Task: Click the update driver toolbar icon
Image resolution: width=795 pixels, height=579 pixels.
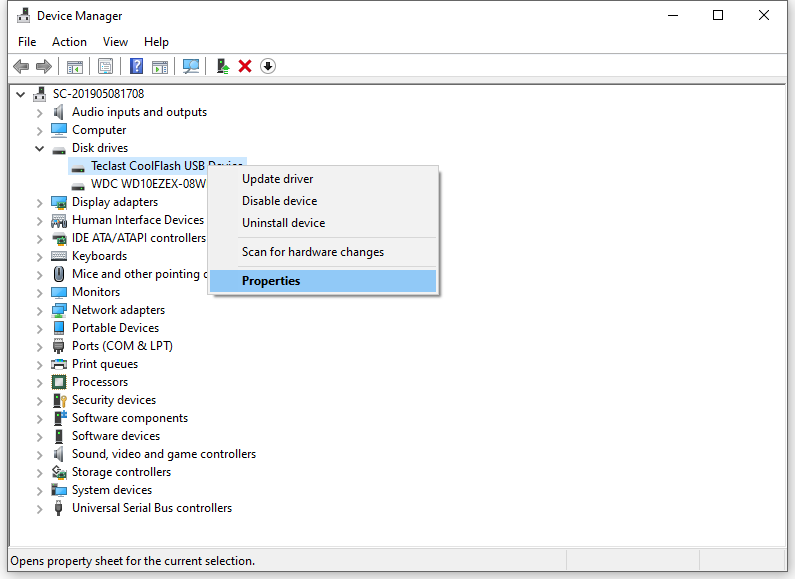Action: click(223, 66)
